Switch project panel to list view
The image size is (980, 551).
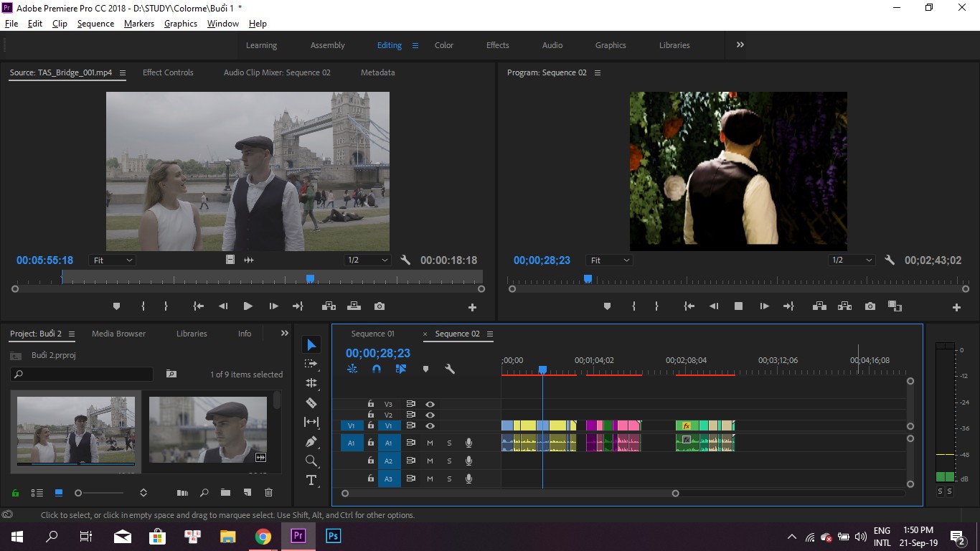37,493
